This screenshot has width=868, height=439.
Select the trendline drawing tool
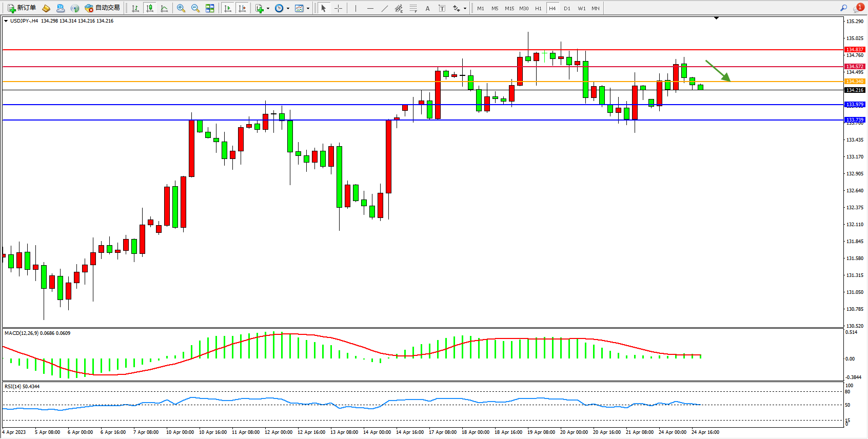[385, 8]
